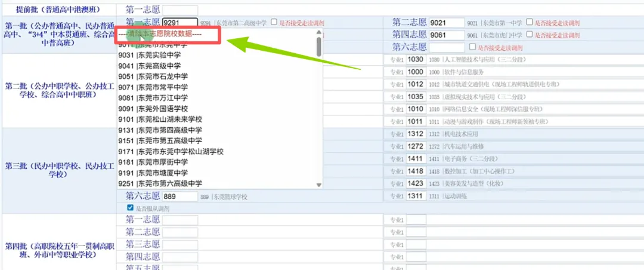The height and width of the screenshot is (270, 644).
Task: Tick 是否接受走读调剂 beside 东莞市虎门中学
Action: pos(530,35)
